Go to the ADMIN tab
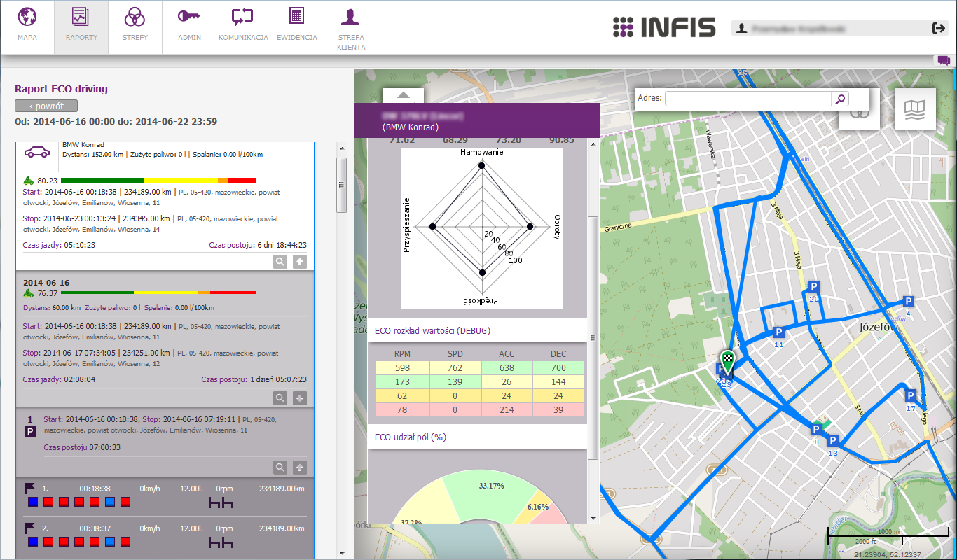 [x=189, y=27]
